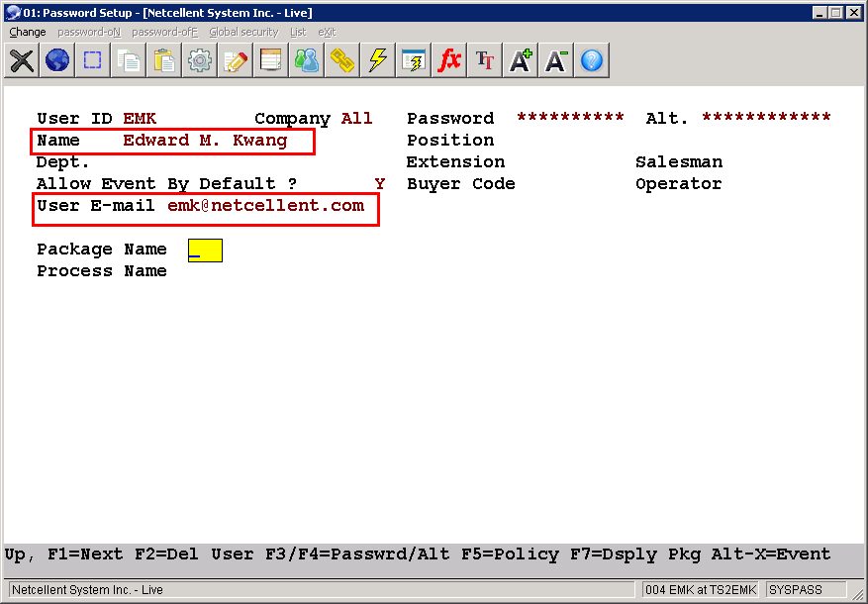Click the Alt. password asterisks field

coord(767,118)
